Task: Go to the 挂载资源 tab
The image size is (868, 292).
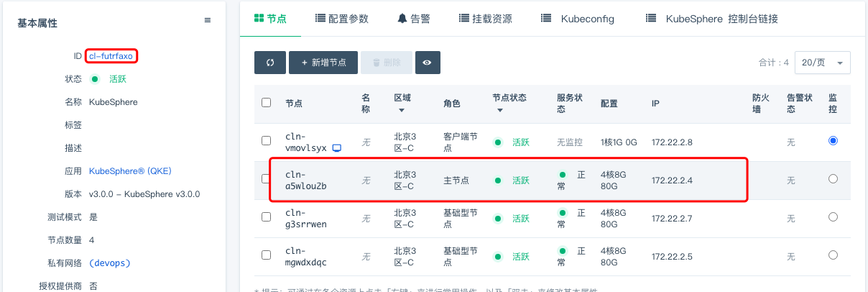Action: pos(485,19)
